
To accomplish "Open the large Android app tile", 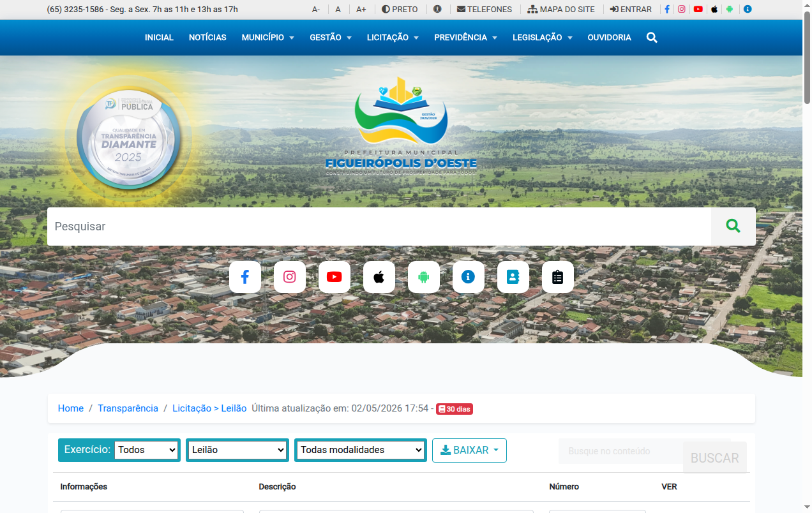I will 424,277.
